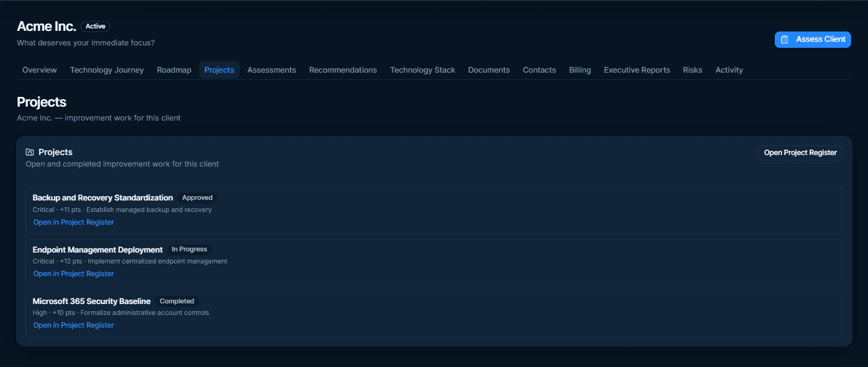
Task: Click 'Critical · +11 pts' project details line
Action: coord(122,210)
